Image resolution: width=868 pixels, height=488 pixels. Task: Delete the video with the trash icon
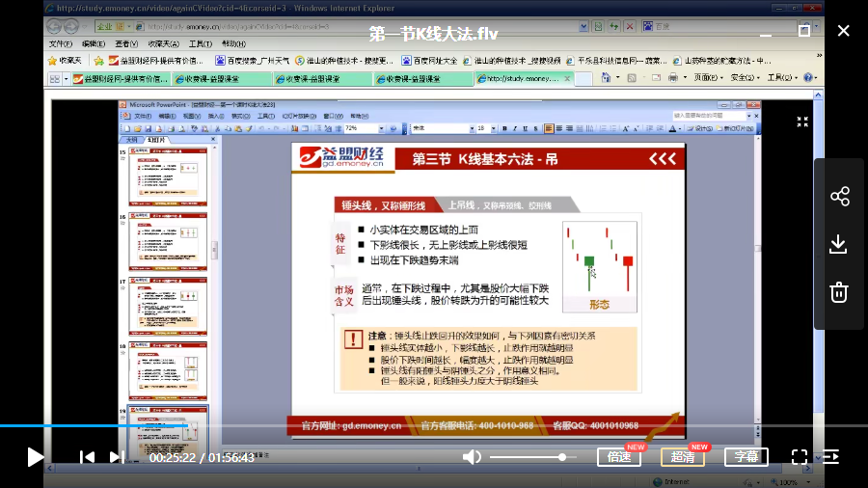[839, 291]
